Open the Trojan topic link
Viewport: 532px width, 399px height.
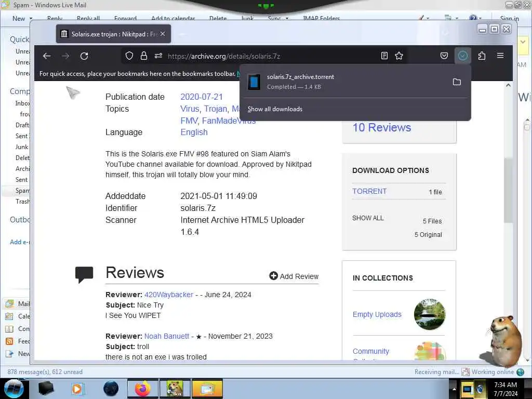[216, 109]
